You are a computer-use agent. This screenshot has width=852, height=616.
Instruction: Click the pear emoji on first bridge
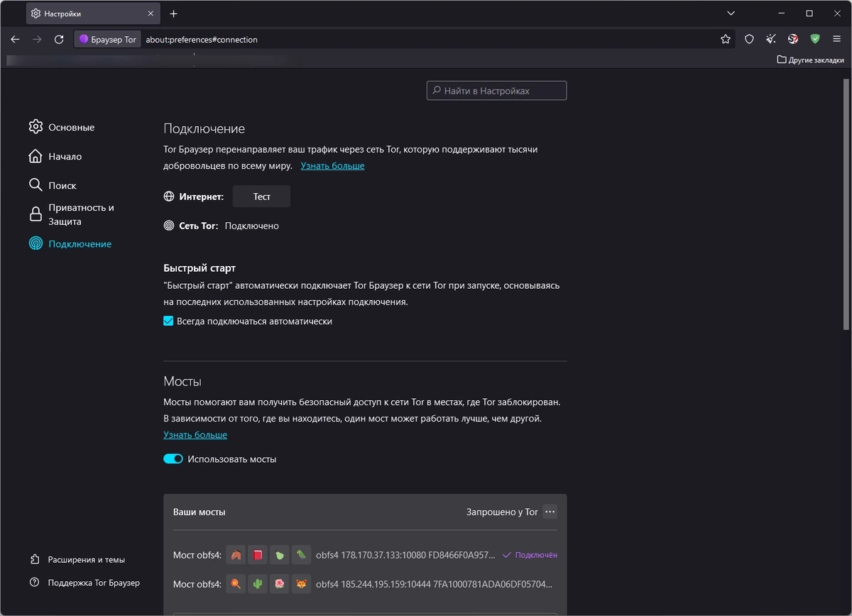[x=280, y=555]
